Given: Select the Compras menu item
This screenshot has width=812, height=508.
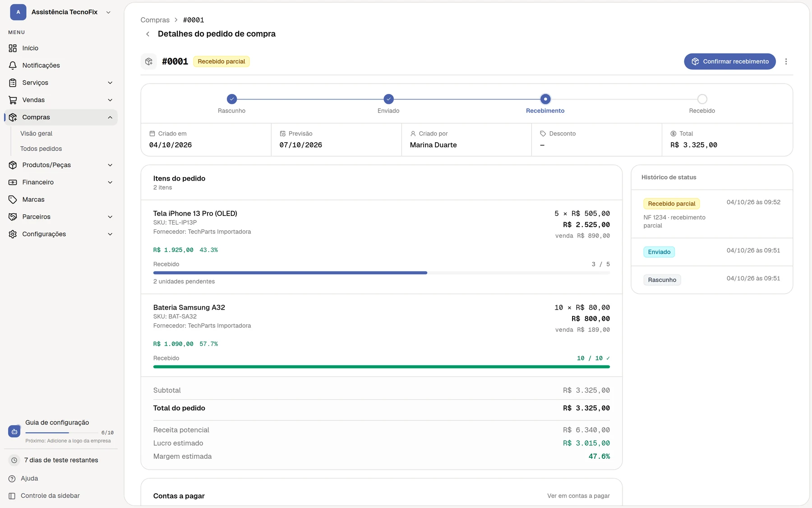Looking at the screenshot, I should point(61,117).
